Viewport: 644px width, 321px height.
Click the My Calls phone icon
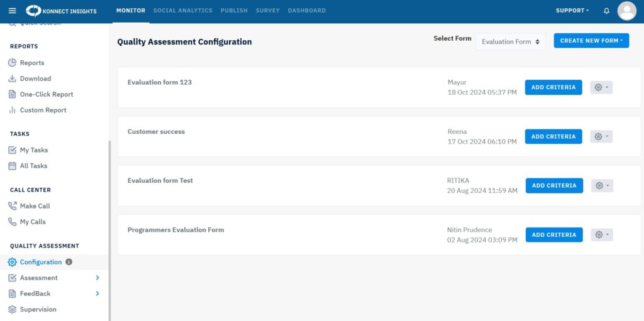[13, 222]
